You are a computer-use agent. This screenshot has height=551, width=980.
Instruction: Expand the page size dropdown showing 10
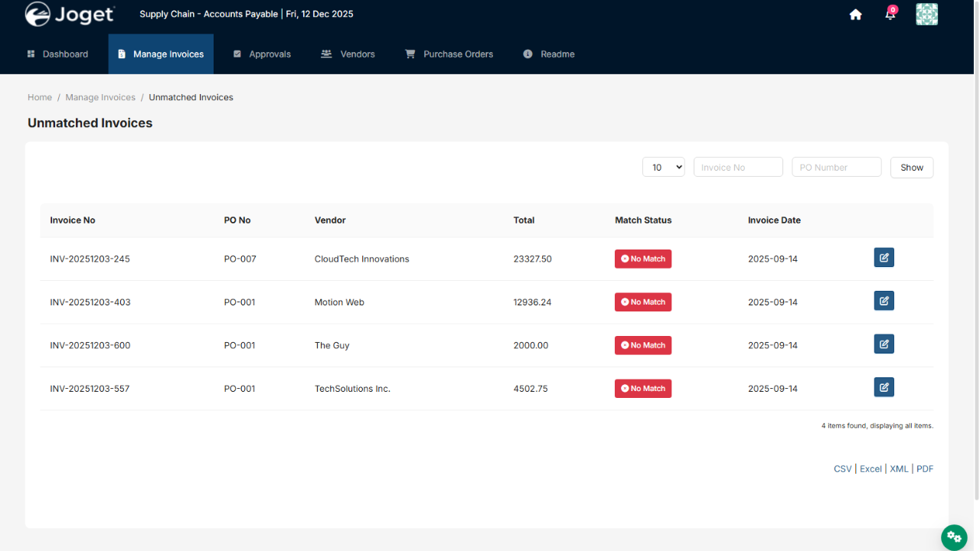coord(663,168)
